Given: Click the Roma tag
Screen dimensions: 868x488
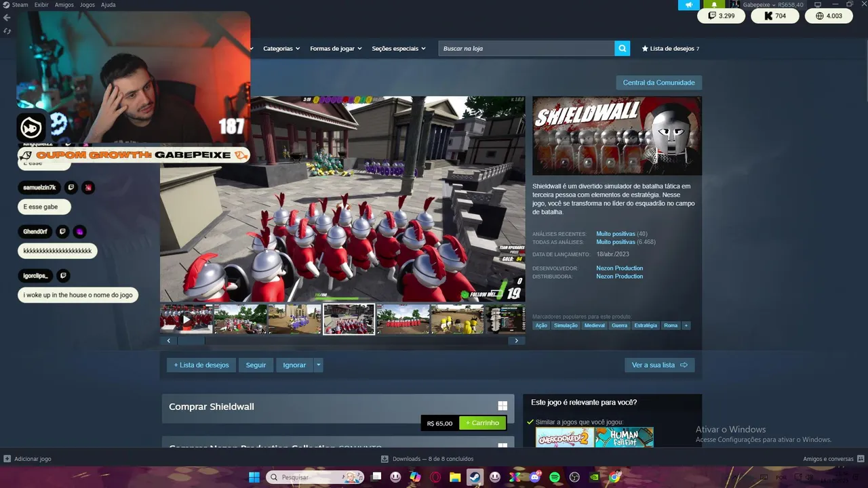Looking at the screenshot, I should tap(671, 325).
